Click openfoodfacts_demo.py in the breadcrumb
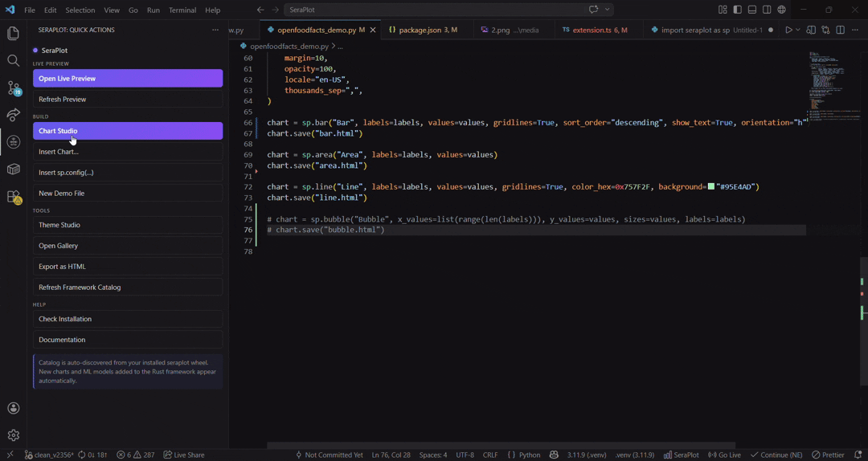 click(289, 47)
